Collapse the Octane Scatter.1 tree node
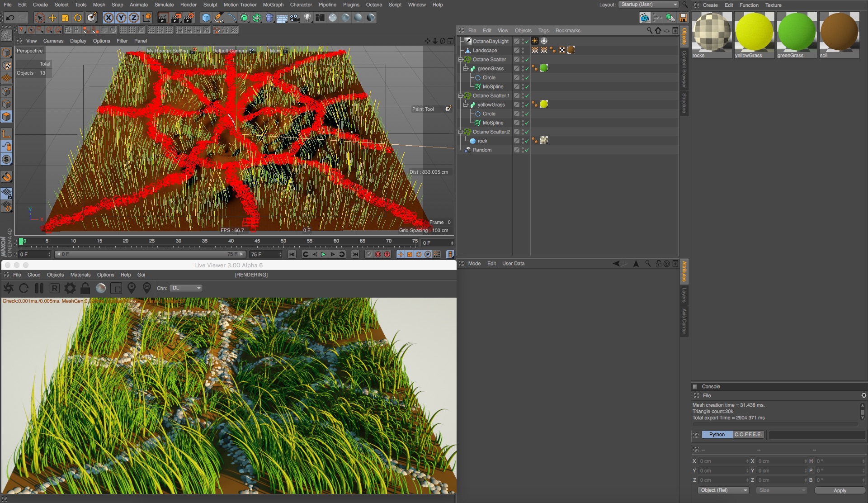The image size is (868, 503). (461, 95)
